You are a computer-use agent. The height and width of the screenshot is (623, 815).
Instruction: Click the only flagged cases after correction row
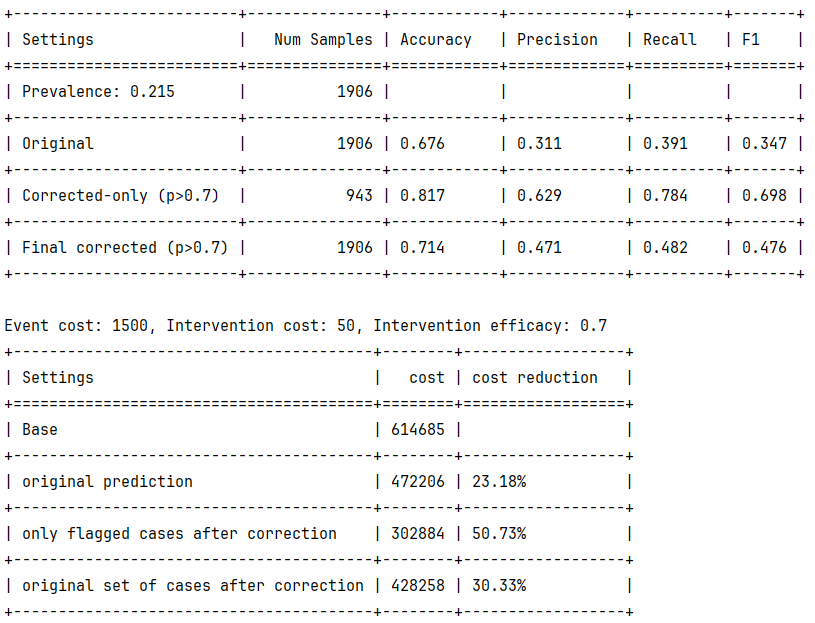[x=179, y=534]
